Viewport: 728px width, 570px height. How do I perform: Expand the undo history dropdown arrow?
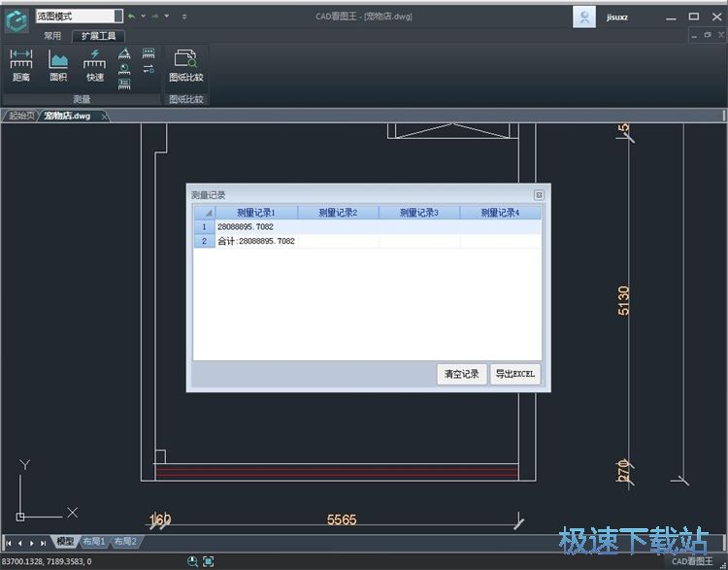click(144, 17)
